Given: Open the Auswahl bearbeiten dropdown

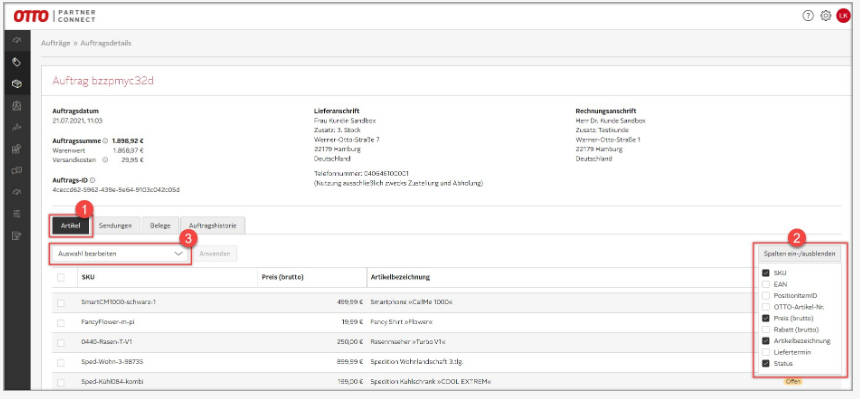Looking at the screenshot, I should coord(120,254).
